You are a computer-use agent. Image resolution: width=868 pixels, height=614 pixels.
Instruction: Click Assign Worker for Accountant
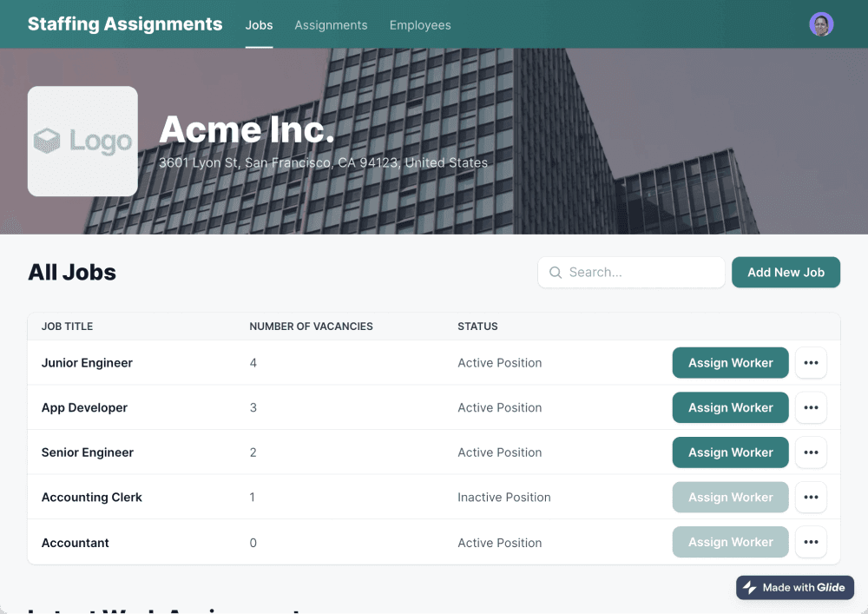point(730,542)
